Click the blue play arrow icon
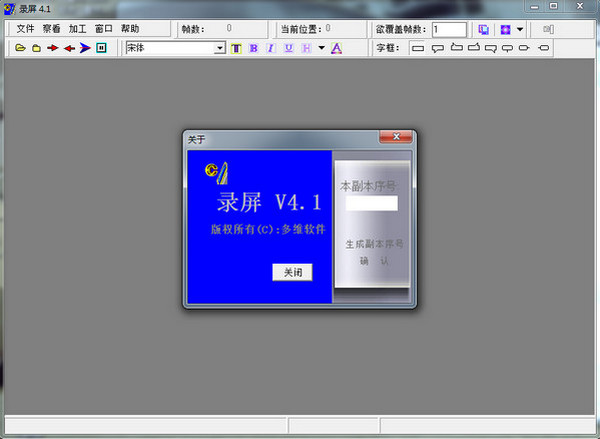Viewport: 600px width, 439px height. [85, 48]
